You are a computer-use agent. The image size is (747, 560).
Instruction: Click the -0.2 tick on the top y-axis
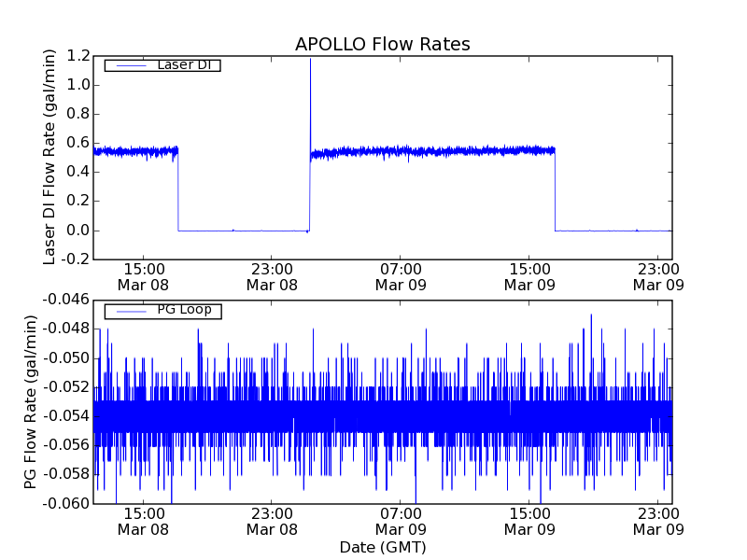75,259
